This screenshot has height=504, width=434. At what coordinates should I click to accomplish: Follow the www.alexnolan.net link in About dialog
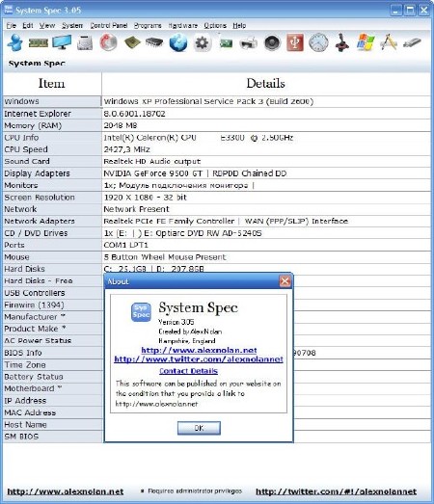click(x=199, y=350)
